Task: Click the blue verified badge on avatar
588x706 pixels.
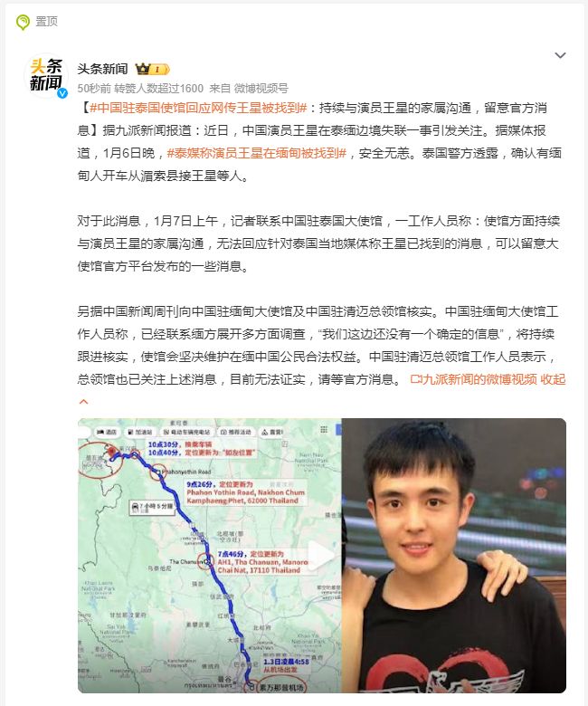Action: 62,92
